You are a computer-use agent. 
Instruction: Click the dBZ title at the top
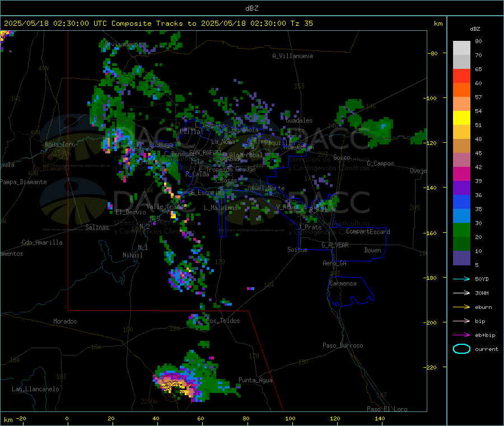(251, 8)
